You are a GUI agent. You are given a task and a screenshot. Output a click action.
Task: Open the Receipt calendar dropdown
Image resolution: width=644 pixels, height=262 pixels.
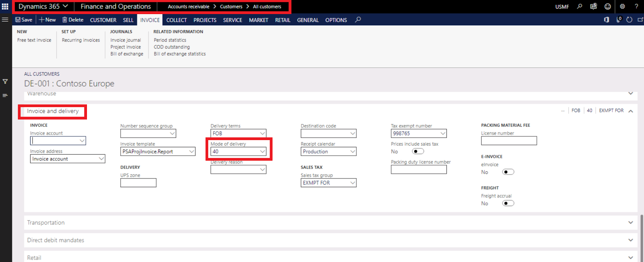[x=353, y=151]
